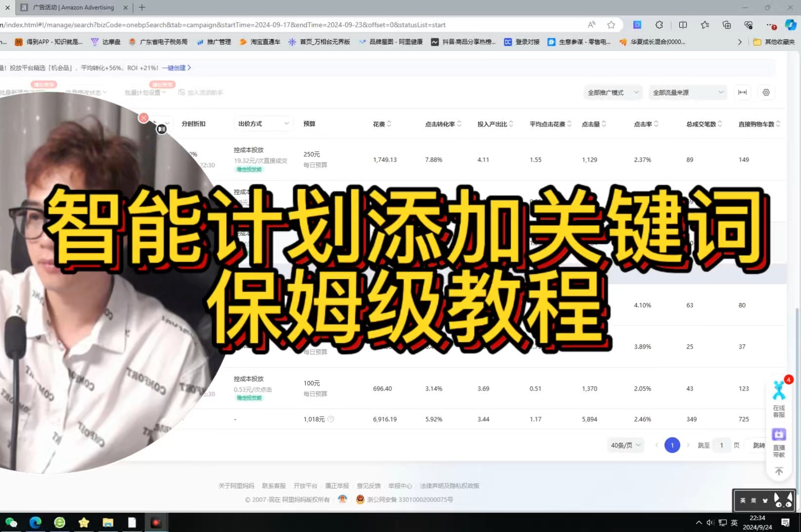The height and width of the screenshot is (532, 801).
Task: Close the webcam overlay with red X
Action: tap(143, 118)
